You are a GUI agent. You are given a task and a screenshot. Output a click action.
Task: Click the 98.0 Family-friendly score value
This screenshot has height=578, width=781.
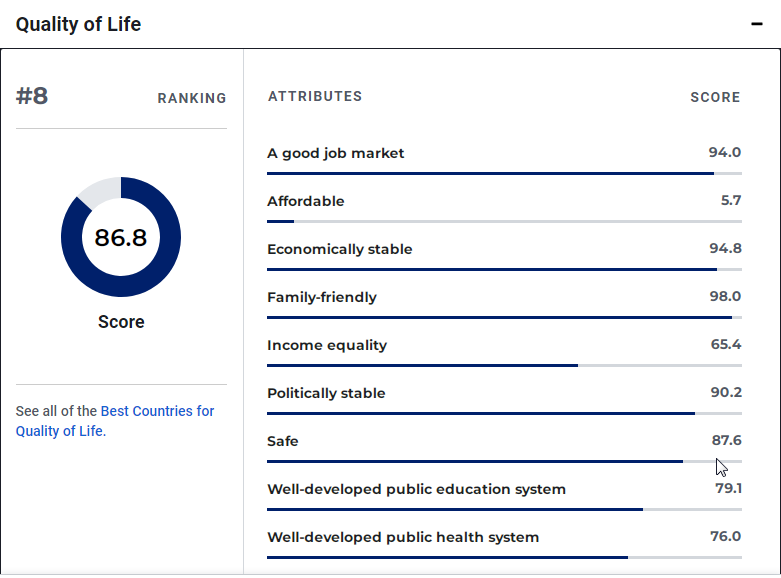pyautogui.click(x=725, y=297)
